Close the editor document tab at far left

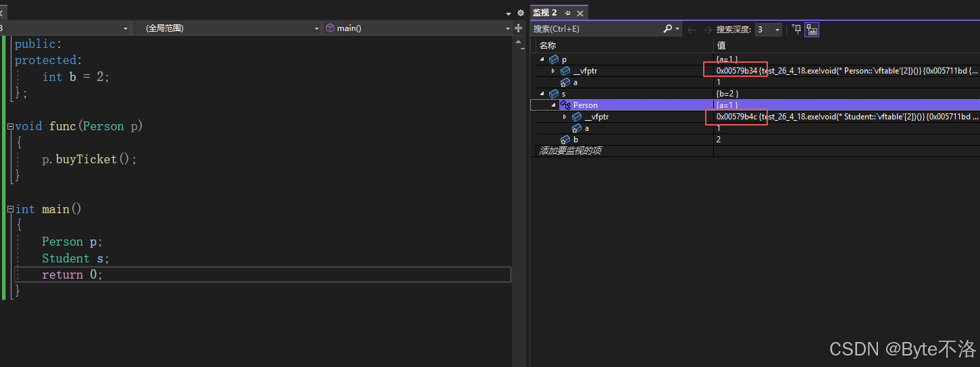click(x=2, y=13)
